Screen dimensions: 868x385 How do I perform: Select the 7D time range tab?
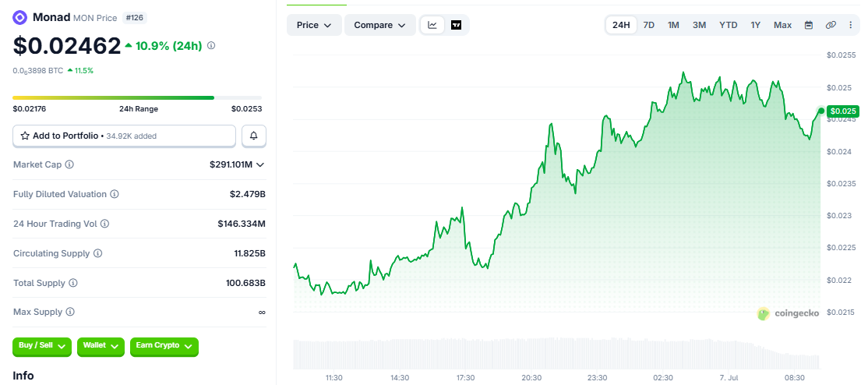click(649, 25)
